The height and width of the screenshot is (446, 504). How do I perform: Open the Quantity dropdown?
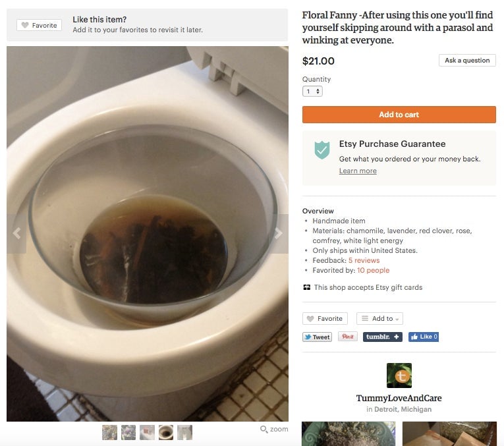coord(312,92)
